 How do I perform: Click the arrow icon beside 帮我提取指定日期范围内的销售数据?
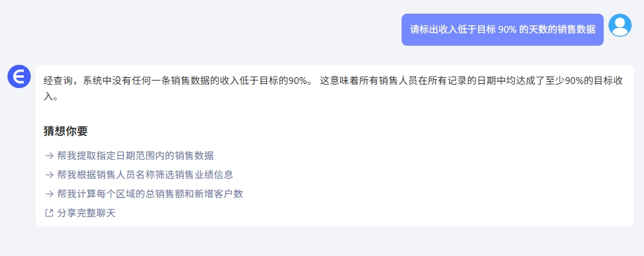[49, 156]
